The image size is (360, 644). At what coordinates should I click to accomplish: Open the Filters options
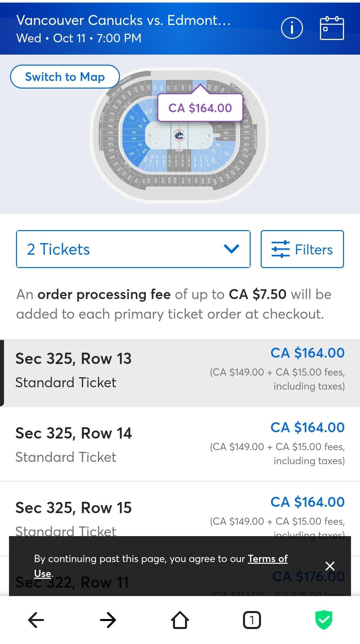tap(302, 249)
